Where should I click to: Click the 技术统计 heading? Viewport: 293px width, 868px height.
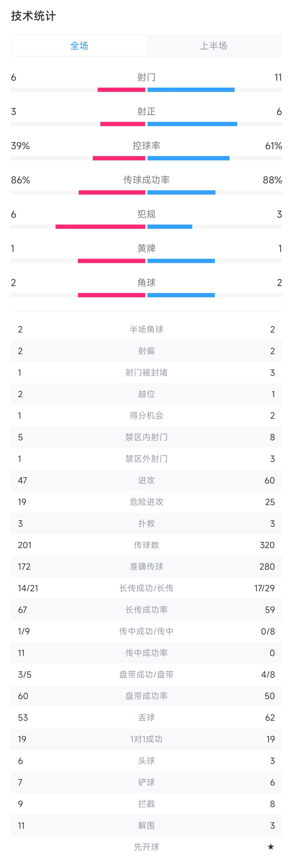pos(33,16)
